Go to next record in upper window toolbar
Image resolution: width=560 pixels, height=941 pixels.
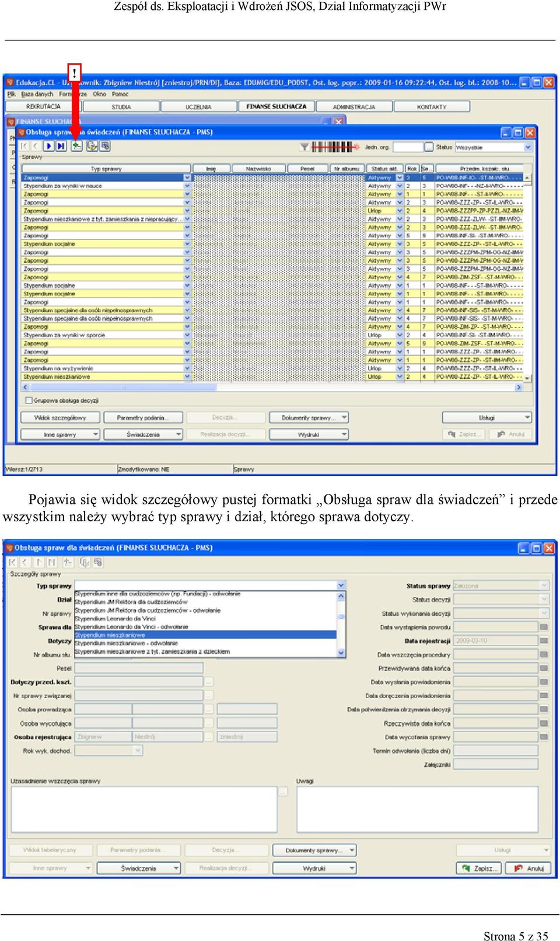49,147
